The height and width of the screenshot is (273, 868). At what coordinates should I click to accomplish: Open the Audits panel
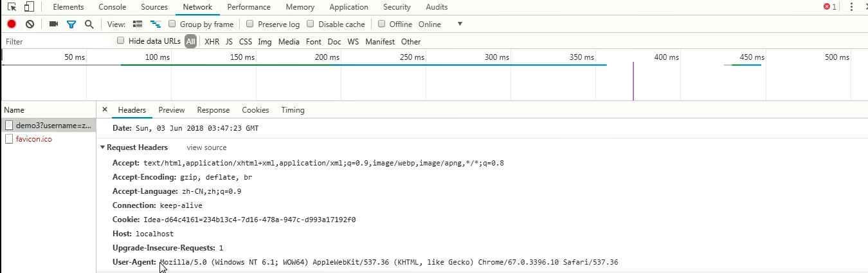point(437,7)
